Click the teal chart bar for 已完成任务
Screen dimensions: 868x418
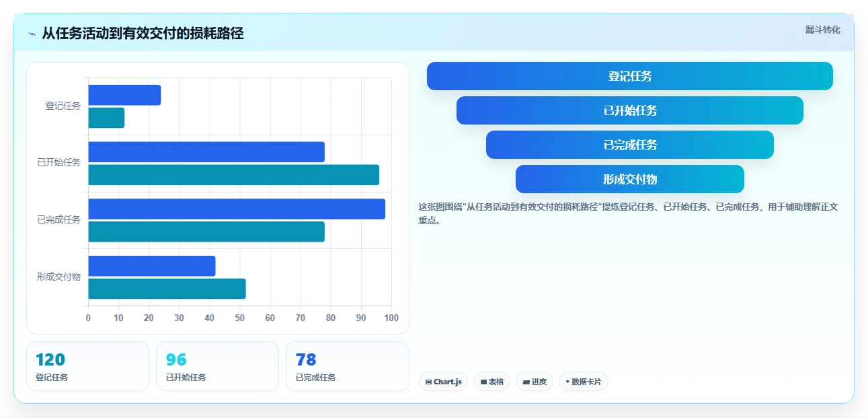tap(206, 232)
